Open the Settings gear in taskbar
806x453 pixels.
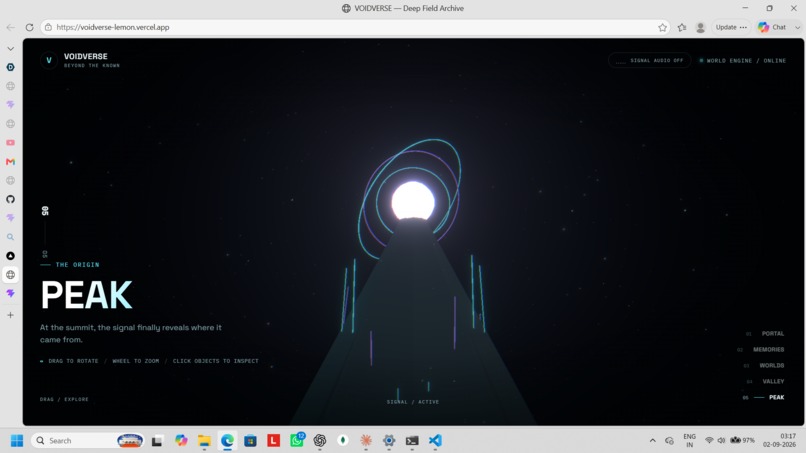point(389,441)
